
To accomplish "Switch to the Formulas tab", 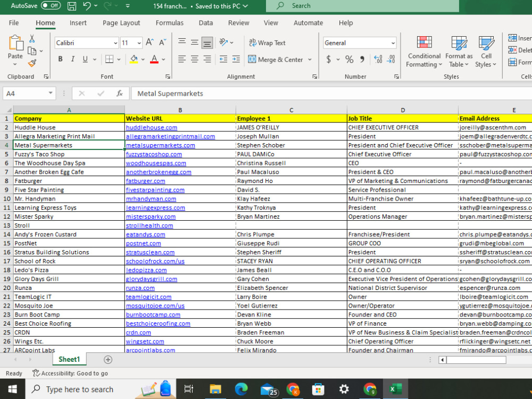I will pyautogui.click(x=169, y=23).
